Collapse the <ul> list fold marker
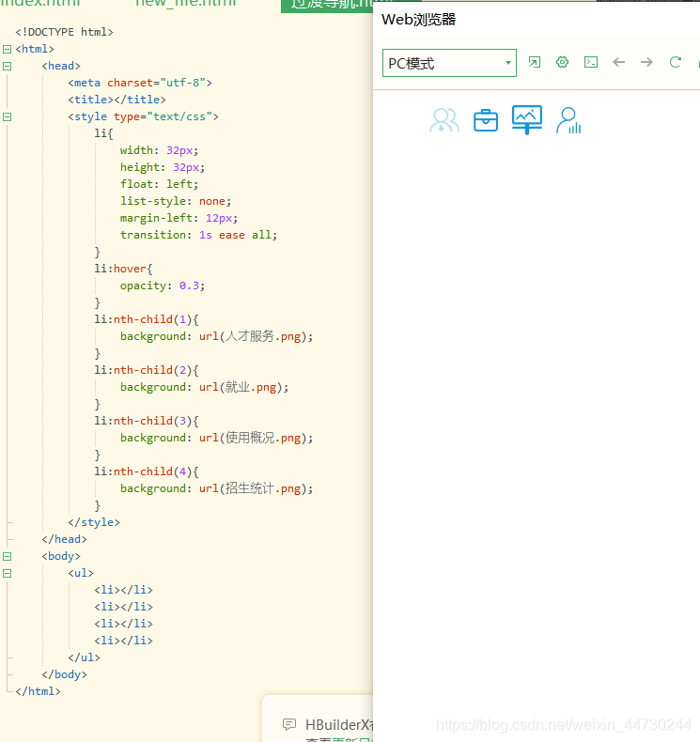The image size is (700, 742). point(8,574)
